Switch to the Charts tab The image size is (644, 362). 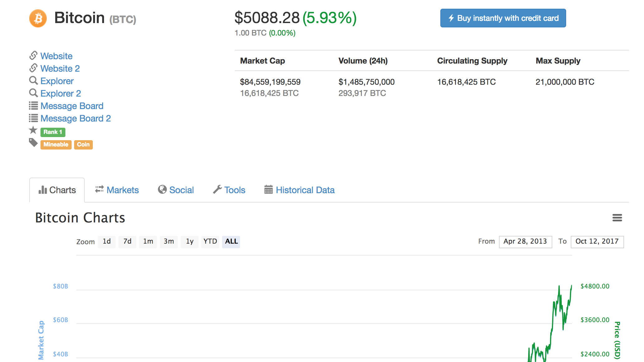[x=57, y=190]
